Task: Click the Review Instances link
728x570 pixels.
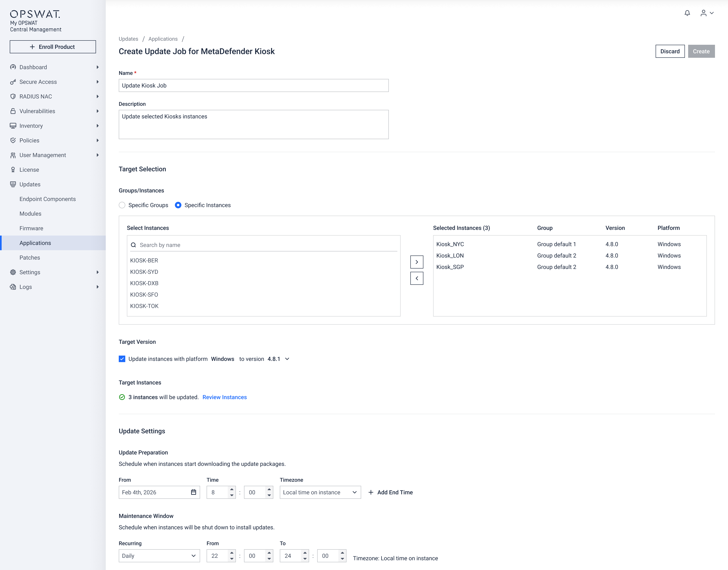Action: click(225, 397)
